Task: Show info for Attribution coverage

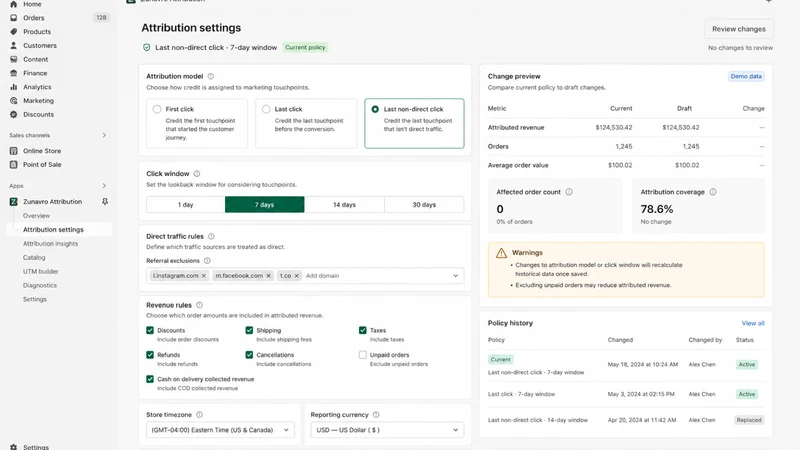Action: coord(713,192)
